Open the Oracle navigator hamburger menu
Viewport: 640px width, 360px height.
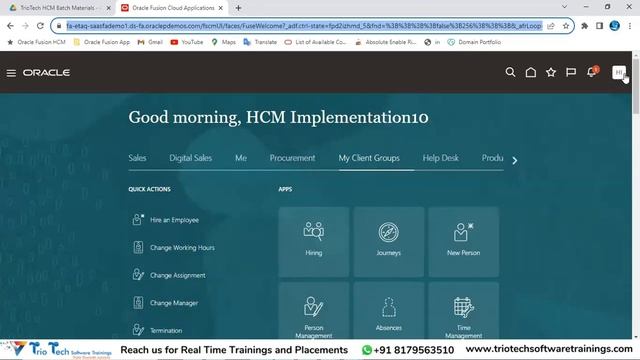coord(11,73)
